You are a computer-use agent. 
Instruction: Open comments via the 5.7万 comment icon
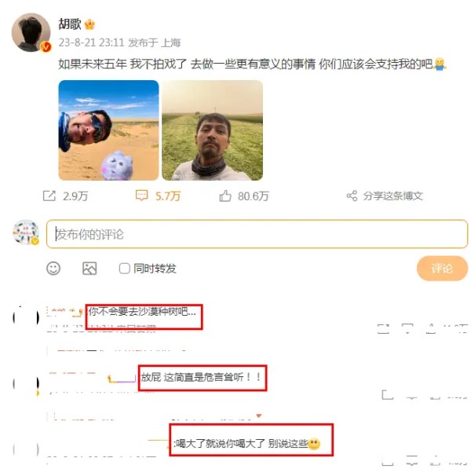pyautogui.click(x=141, y=196)
